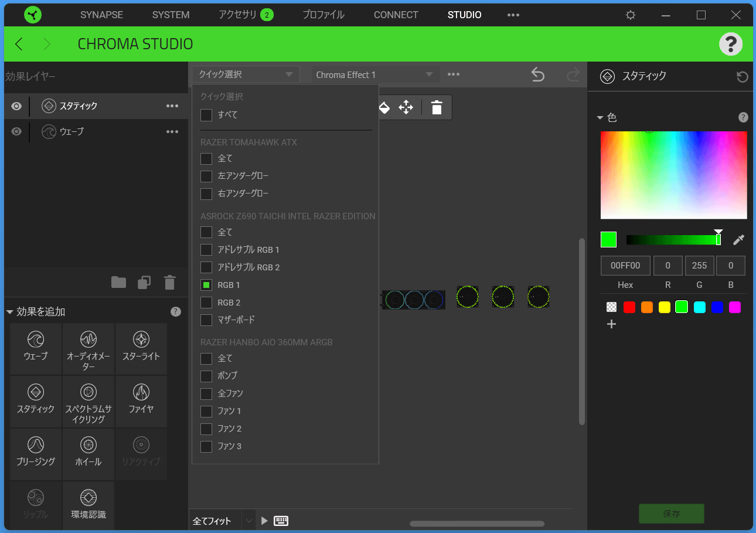Add the ambient awareness (環境認識) effect

tap(88, 505)
